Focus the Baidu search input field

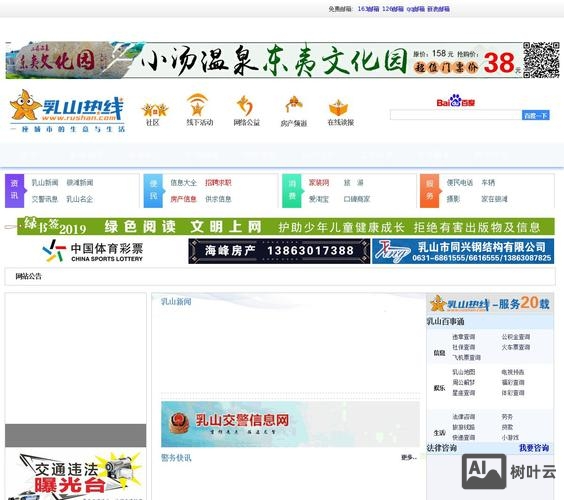coord(456,115)
